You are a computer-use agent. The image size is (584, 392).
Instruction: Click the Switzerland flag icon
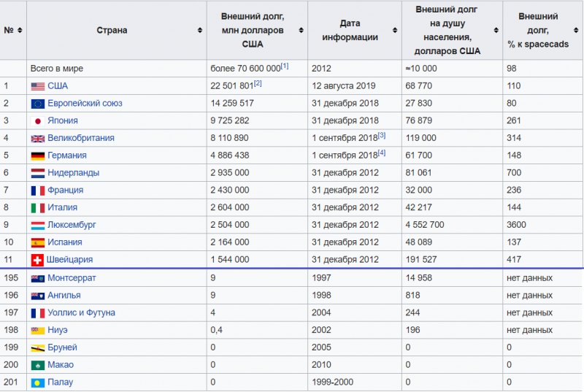(x=38, y=260)
